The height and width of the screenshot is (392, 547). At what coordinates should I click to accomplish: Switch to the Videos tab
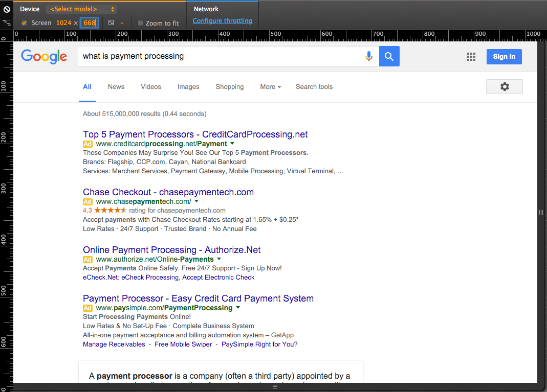[x=151, y=87]
